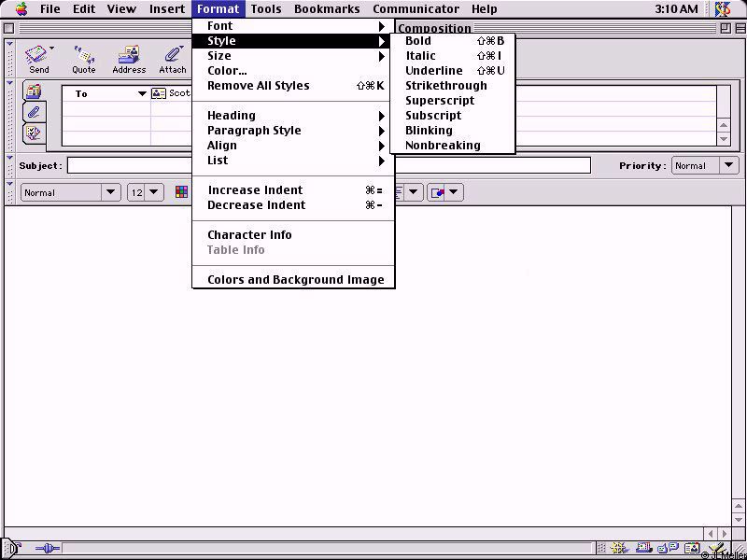
Task: Open the Paragraph Style submenu
Action: 293,130
